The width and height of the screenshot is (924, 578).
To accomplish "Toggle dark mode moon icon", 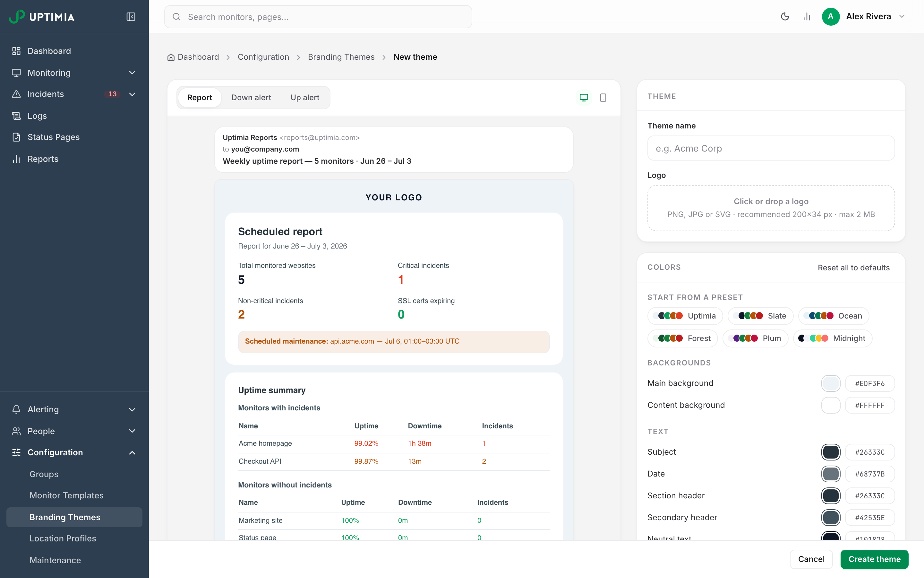I will point(785,16).
